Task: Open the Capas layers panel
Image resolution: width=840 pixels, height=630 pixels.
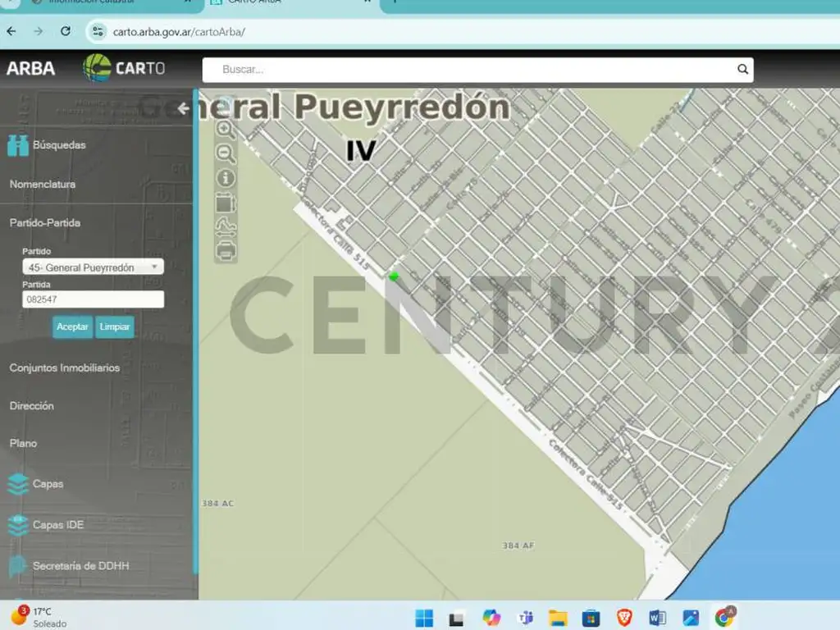Action: tap(48, 484)
